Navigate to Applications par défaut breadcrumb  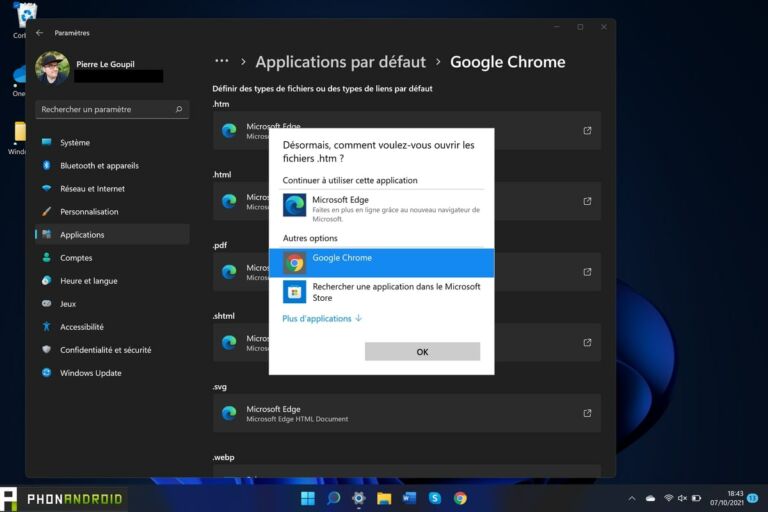point(340,62)
